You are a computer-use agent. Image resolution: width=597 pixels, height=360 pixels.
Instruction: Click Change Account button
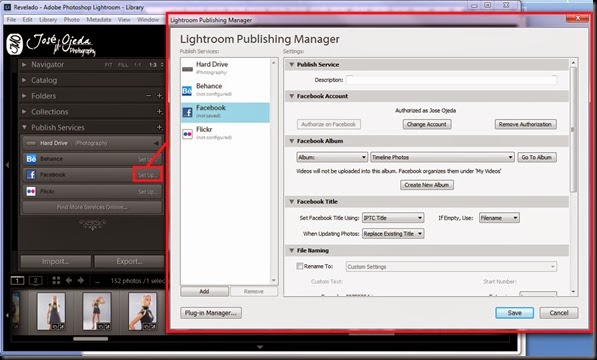427,124
